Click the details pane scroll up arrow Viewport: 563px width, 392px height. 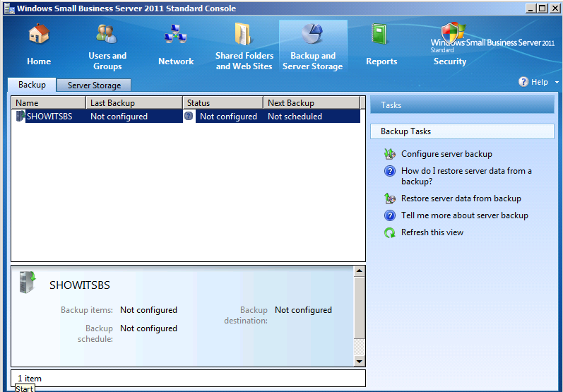click(x=359, y=271)
